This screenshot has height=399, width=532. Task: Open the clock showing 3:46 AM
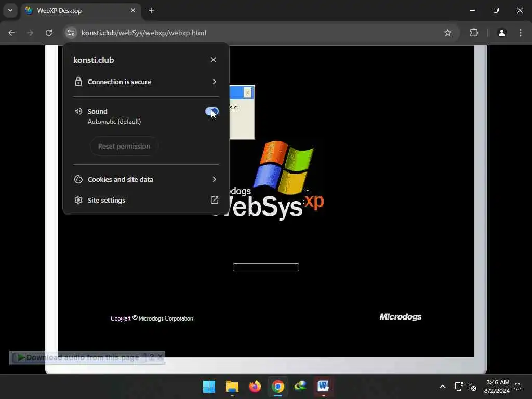click(497, 387)
